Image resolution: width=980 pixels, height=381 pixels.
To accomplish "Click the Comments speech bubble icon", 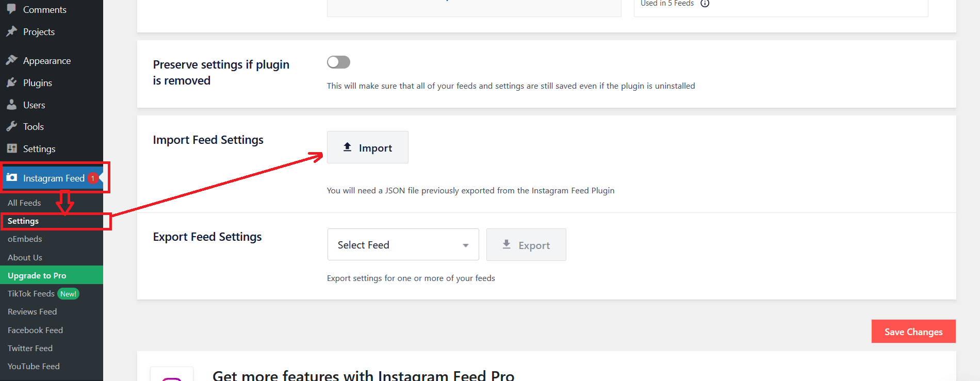I will 11,9.
